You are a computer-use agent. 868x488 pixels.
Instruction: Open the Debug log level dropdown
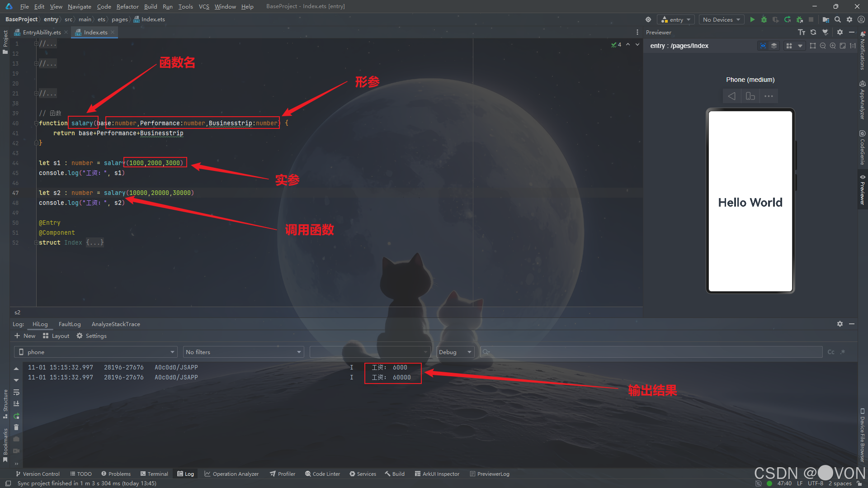pyautogui.click(x=455, y=352)
